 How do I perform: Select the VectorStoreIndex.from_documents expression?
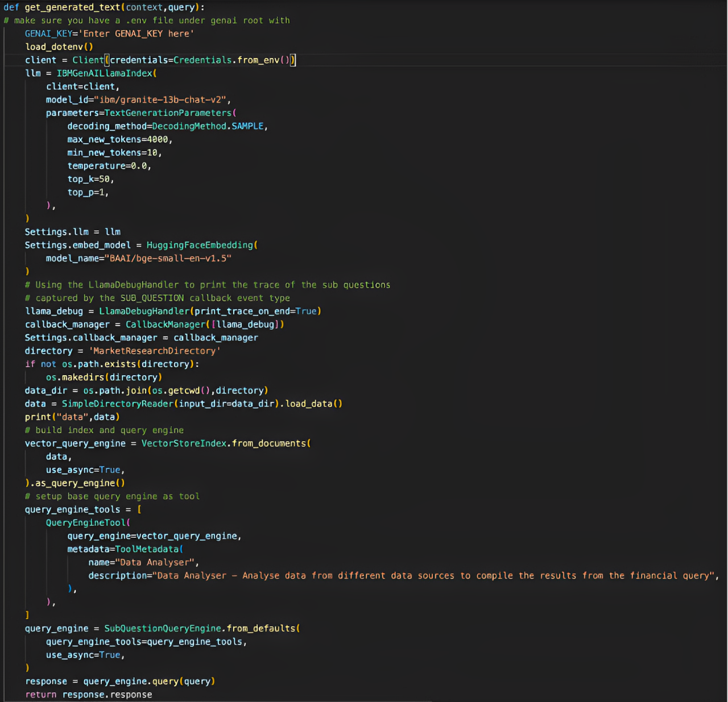click(x=225, y=443)
